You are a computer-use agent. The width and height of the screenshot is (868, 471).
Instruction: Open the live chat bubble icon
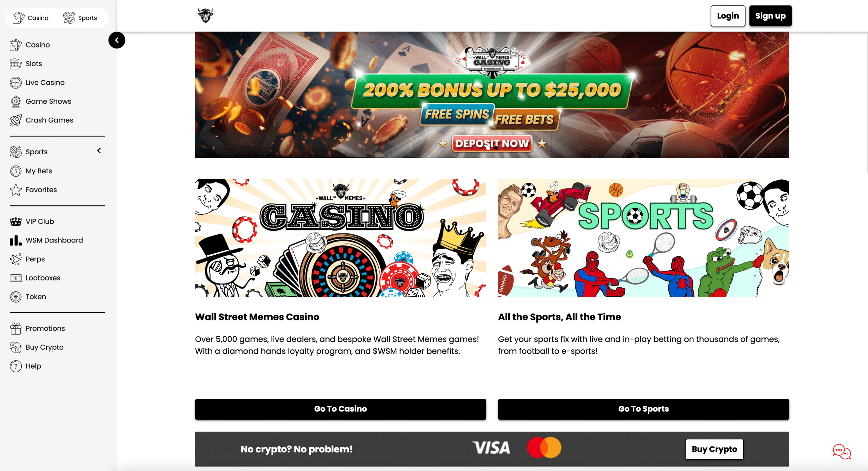click(x=842, y=452)
